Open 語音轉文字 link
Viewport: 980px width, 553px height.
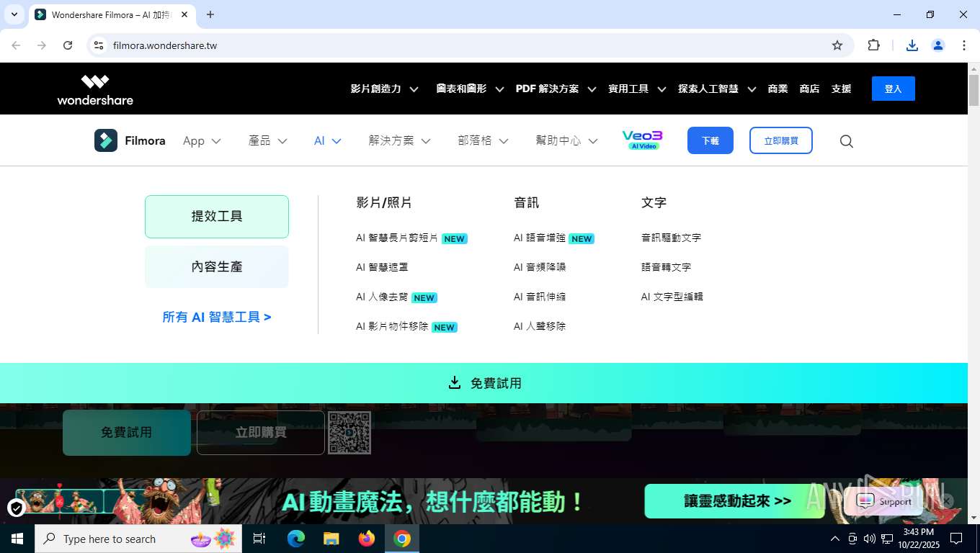coord(666,267)
